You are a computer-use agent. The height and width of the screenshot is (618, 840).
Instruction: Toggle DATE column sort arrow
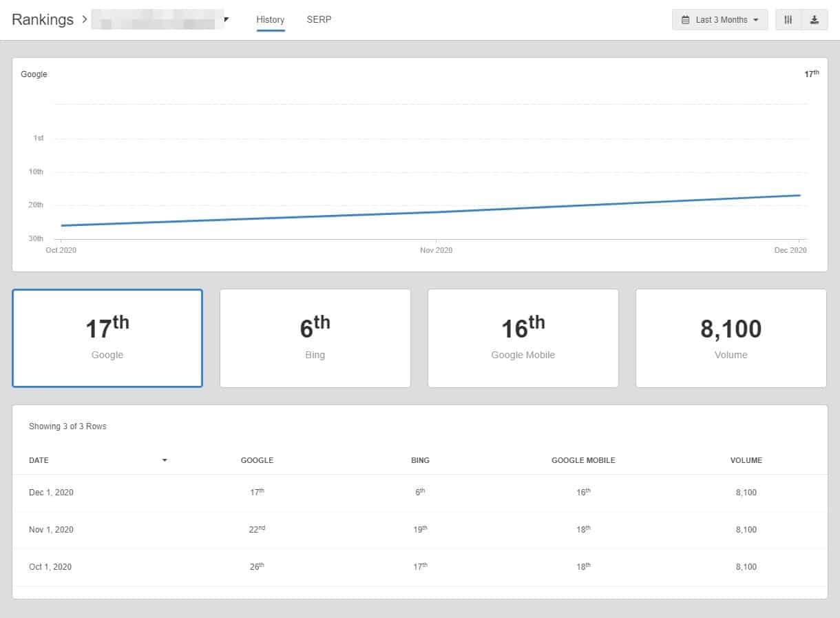pyautogui.click(x=165, y=460)
